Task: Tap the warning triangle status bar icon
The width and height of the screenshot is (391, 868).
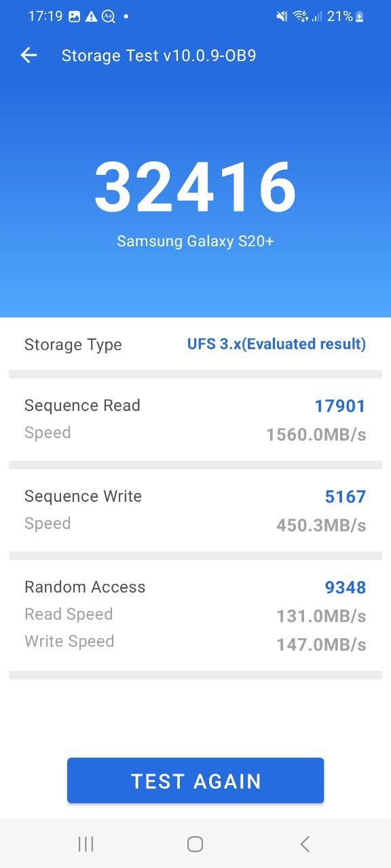Action: tap(91, 16)
